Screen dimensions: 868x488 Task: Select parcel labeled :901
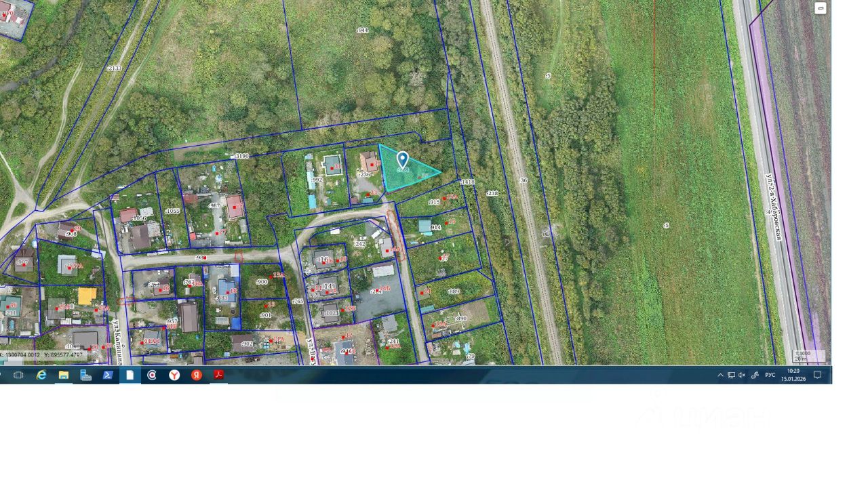click(x=265, y=315)
